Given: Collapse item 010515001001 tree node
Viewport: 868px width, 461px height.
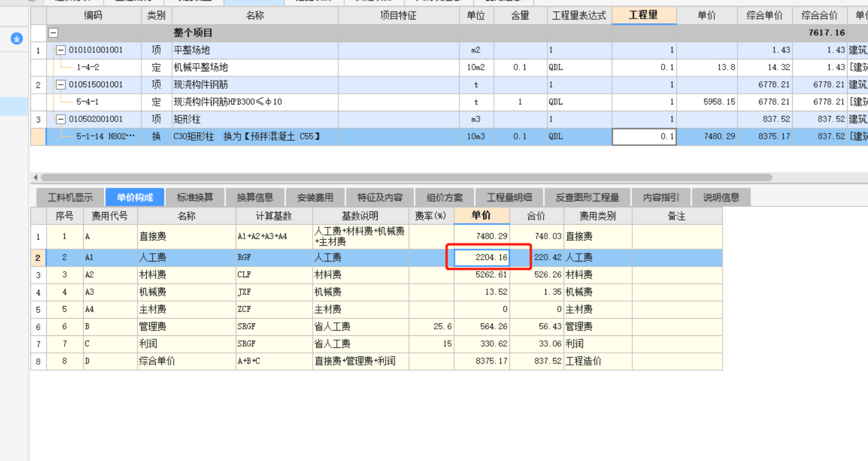Looking at the screenshot, I should coord(61,85).
